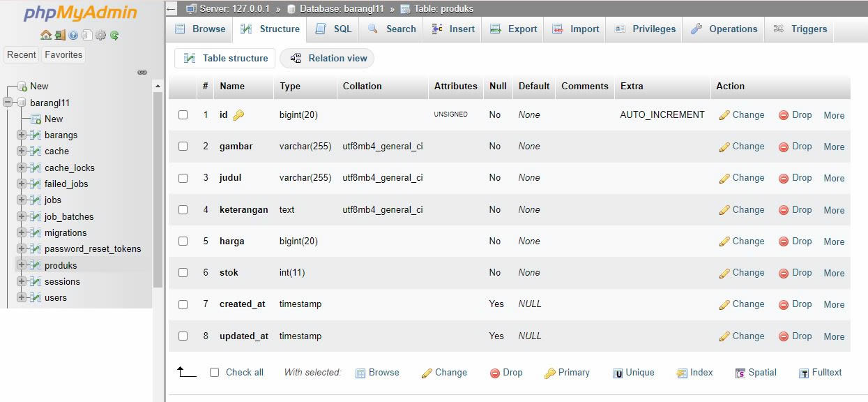868x402 pixels.
Task: Click the table icon beside produks
Action: [x=36, y=265]
